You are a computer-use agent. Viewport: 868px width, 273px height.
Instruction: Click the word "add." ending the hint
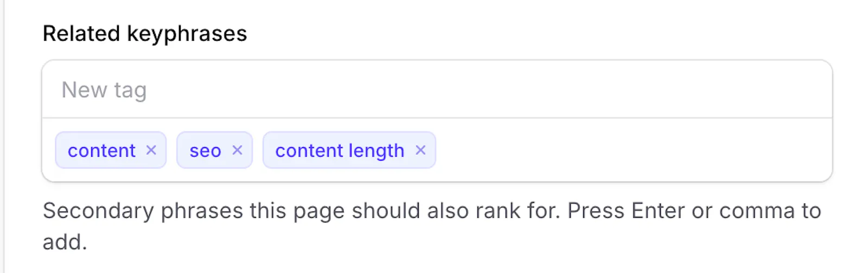click(65, 242)
